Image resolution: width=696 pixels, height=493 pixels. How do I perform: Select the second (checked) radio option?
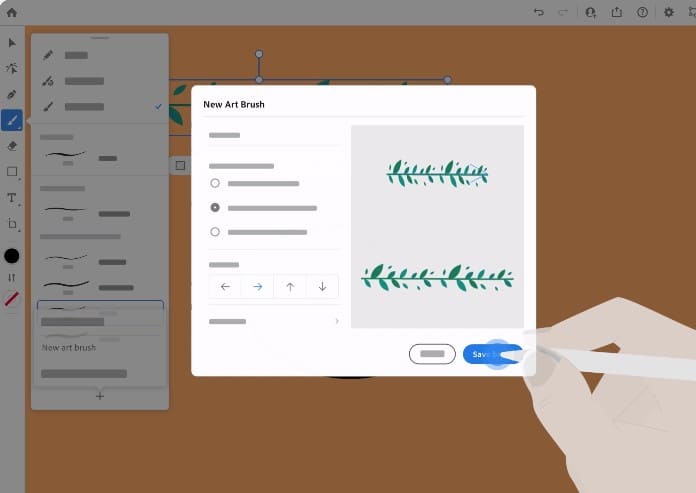pos(215,208)
